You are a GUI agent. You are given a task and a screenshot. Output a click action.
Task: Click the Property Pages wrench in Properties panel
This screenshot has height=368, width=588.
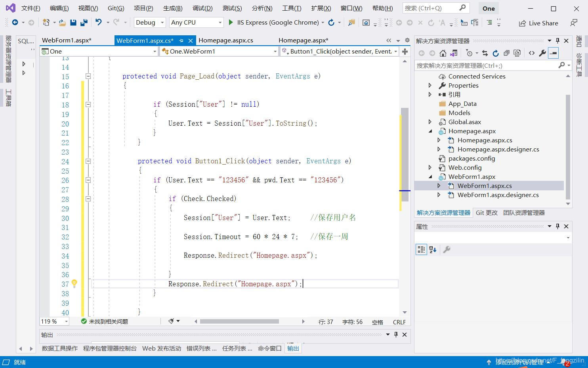pyautogui.click(x=447, y=249)
